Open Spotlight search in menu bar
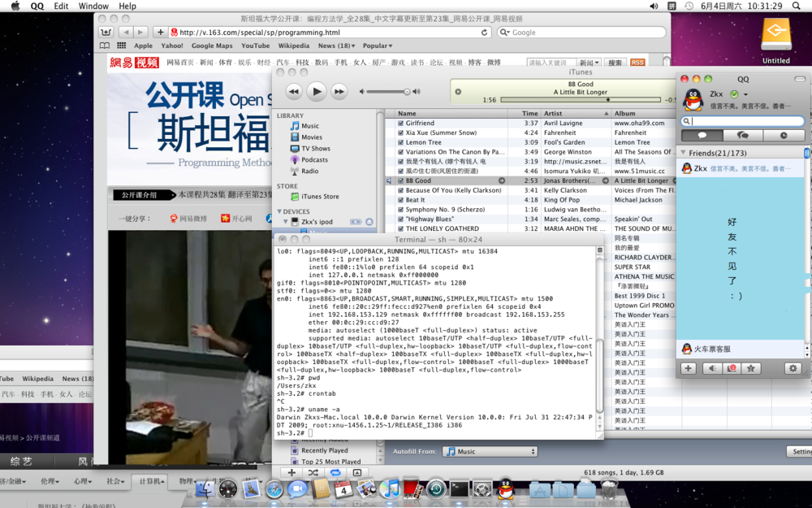 tap(797, 7)
